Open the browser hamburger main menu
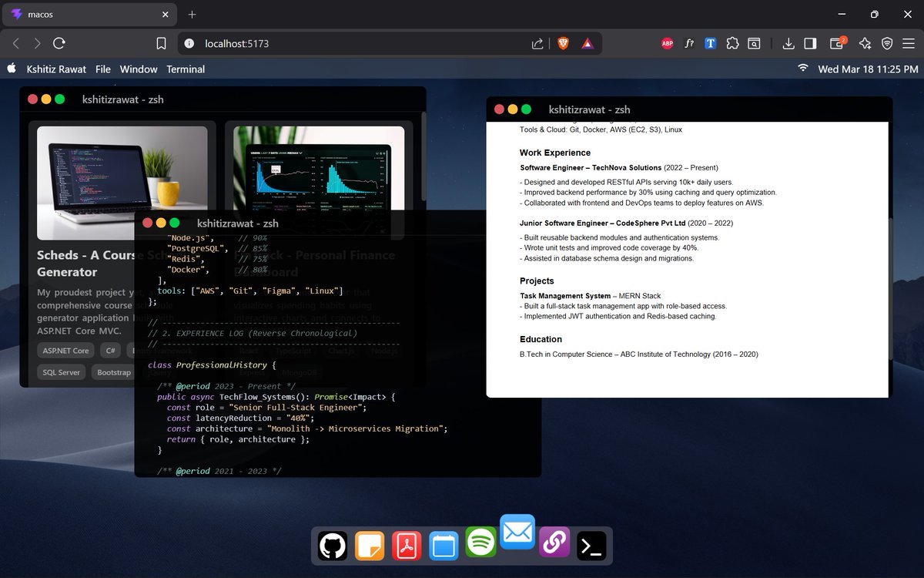This screenshot has height=578, width=924. (909, 44)
